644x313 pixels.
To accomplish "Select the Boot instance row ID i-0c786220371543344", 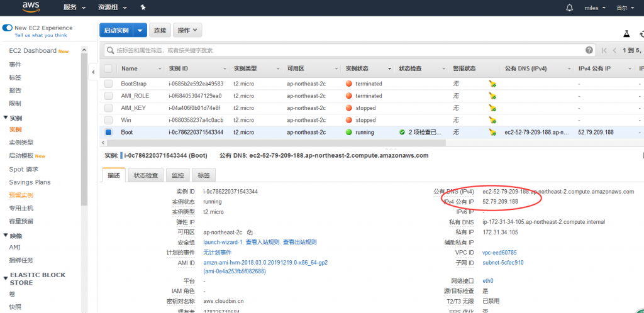I will coord(196,132).
